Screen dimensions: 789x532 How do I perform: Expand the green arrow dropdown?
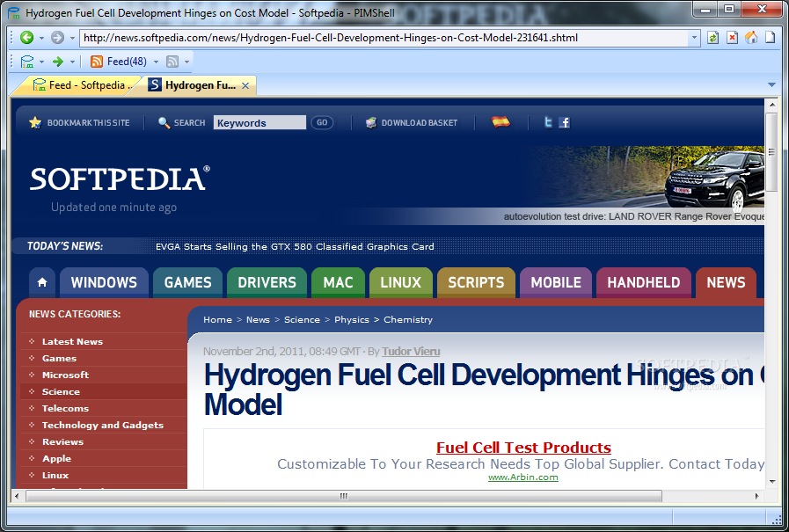[72, 62]
